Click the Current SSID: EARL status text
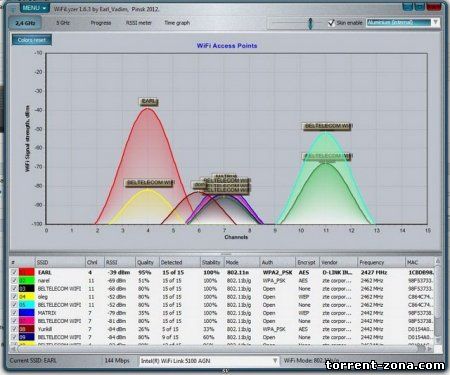 point(33,361)
